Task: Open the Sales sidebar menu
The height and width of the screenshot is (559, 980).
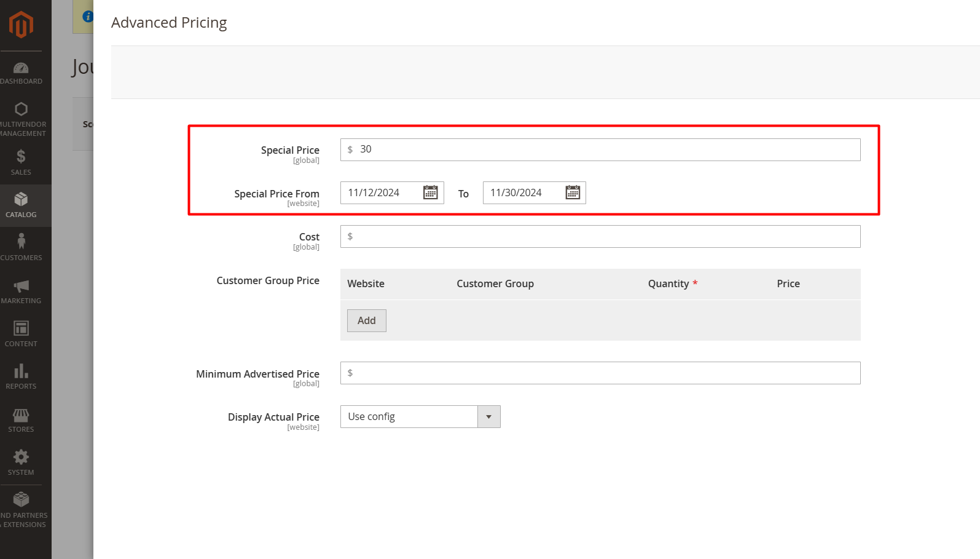Action: point(21,162)
